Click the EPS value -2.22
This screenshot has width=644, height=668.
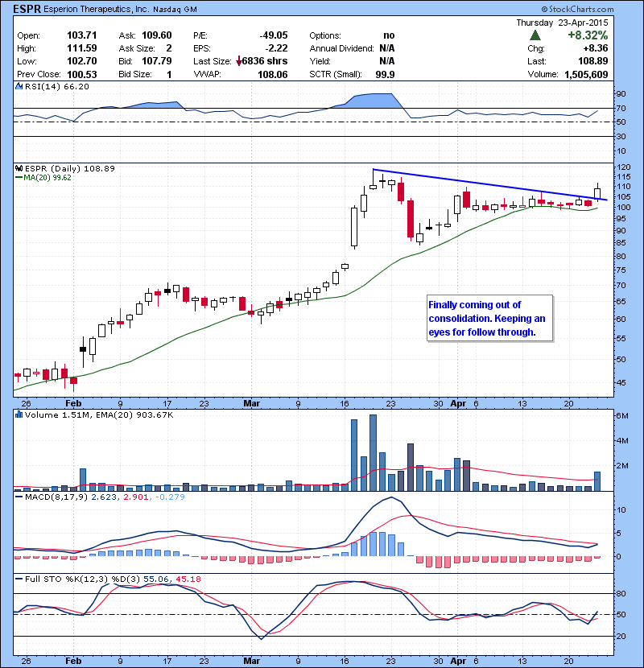coord(276,48)
